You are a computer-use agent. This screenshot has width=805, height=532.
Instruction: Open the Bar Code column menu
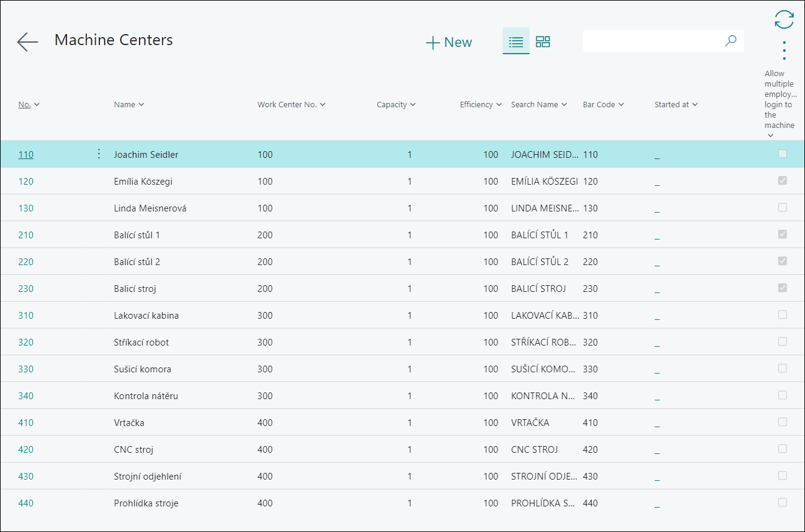[x=621, y=105]
